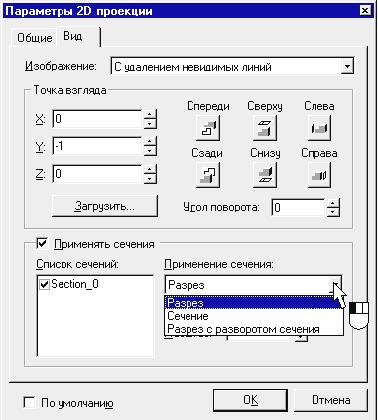378x420 pixels.
Task: Decrease the Угол поворота value with spinner
Action: click(x=333, y=212)
